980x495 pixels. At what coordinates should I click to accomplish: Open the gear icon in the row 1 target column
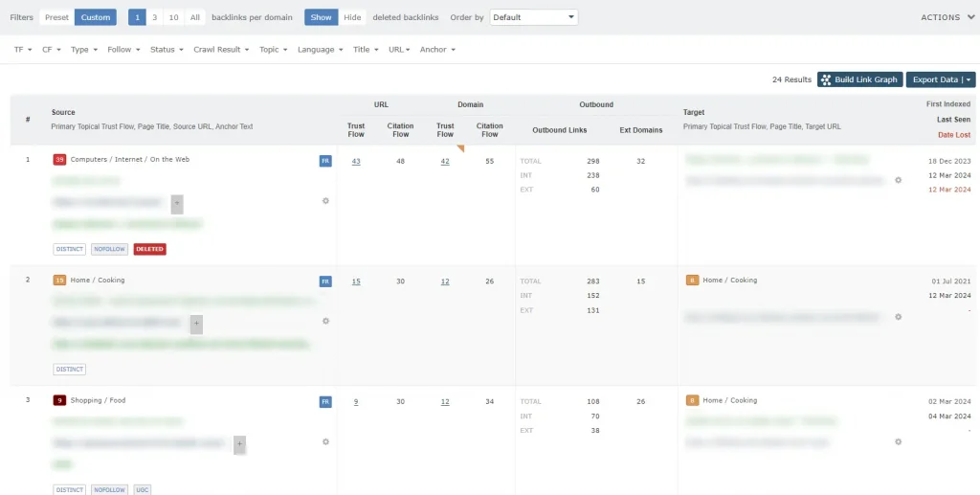pyautogui.click(x=898, y=180)
